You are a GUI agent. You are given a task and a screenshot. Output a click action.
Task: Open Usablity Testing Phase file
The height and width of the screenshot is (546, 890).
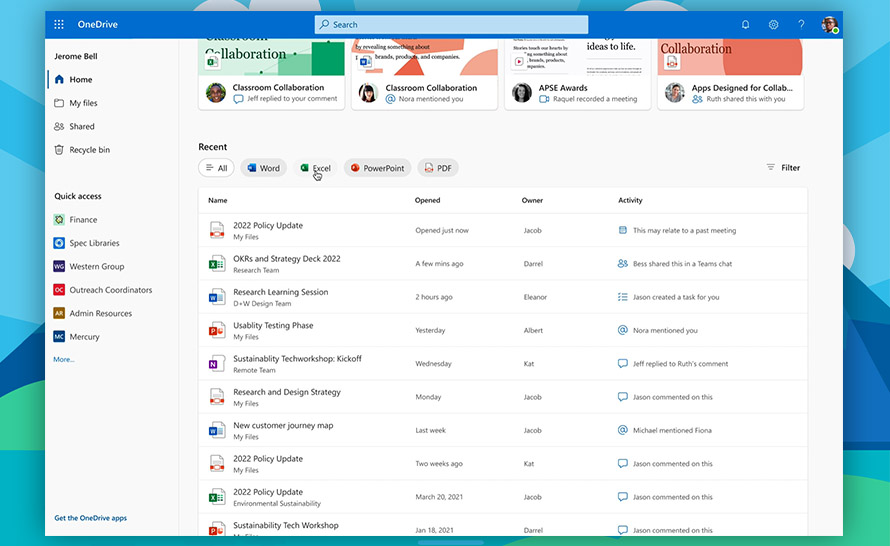pyautogui.click(x=273, y=325)
